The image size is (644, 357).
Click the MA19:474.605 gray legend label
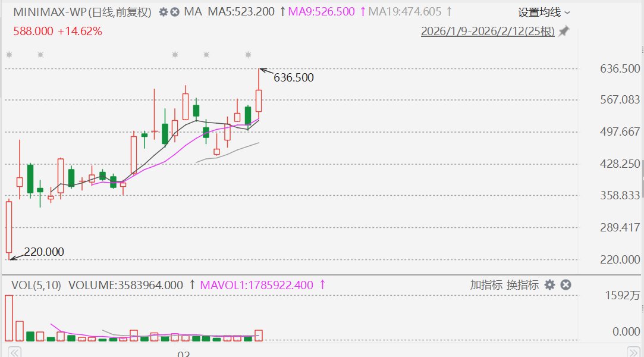click(406, 12)
